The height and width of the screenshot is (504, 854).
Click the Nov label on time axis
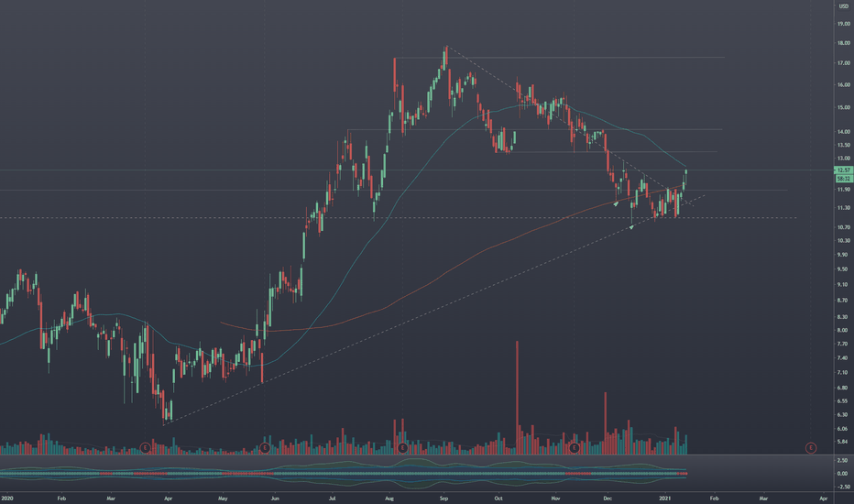(555, 499)
